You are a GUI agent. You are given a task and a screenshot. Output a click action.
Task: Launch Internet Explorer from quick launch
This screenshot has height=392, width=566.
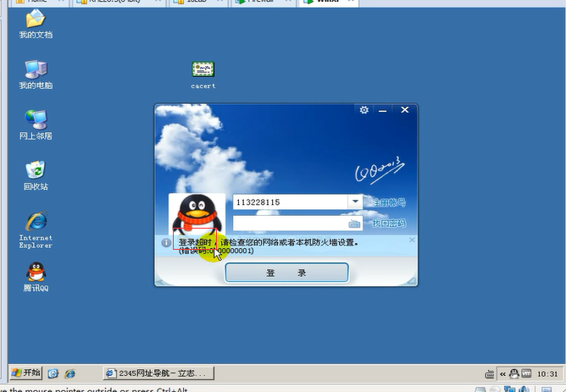pyautogui.click(x=69, y=373)
